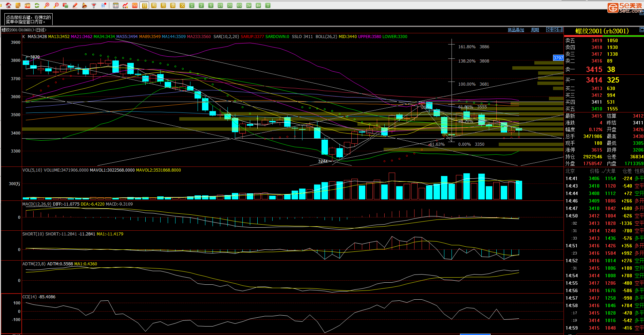The height and width of the screenshot is (335, 644).
Task: Click the 161.80% 3886 Fibonacci level label
Action: (474, 47)
